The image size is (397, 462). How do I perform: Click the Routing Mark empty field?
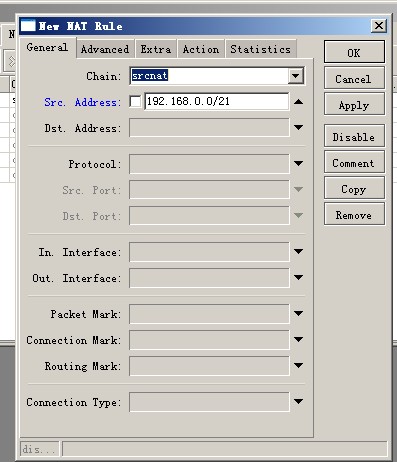pyautogui.click(x=209, y=365)
